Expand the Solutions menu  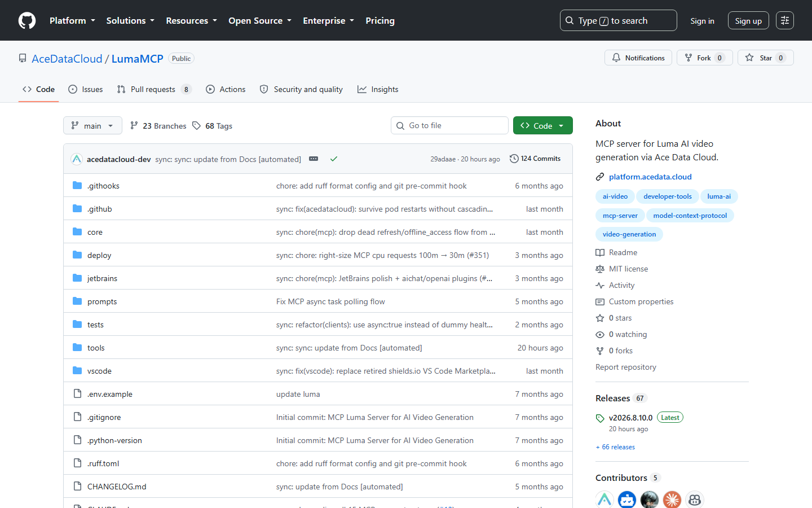tap(130, 20)
